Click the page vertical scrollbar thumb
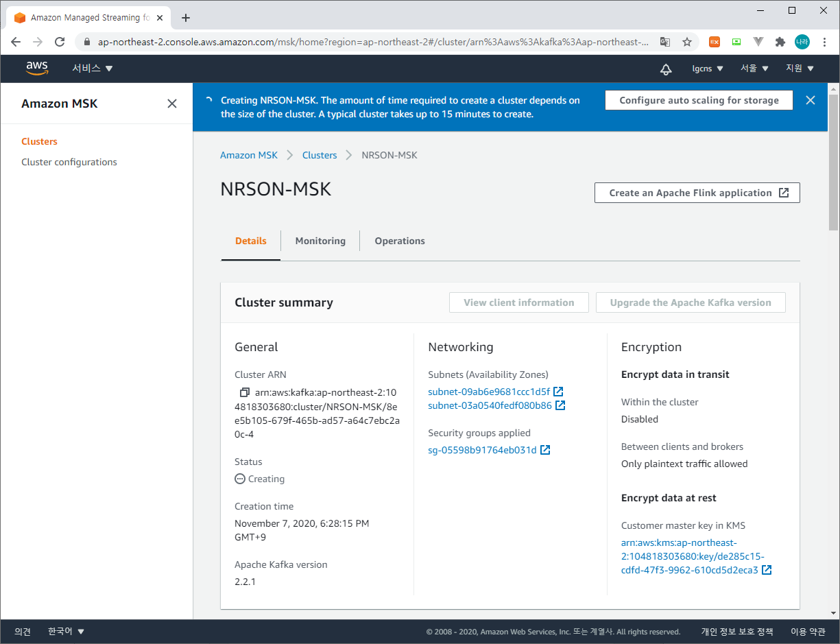840x644 pixels. coord(833,162)
